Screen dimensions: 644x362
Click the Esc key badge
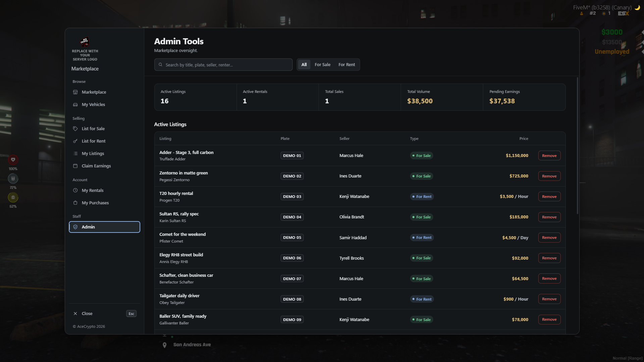pos(131,313)
